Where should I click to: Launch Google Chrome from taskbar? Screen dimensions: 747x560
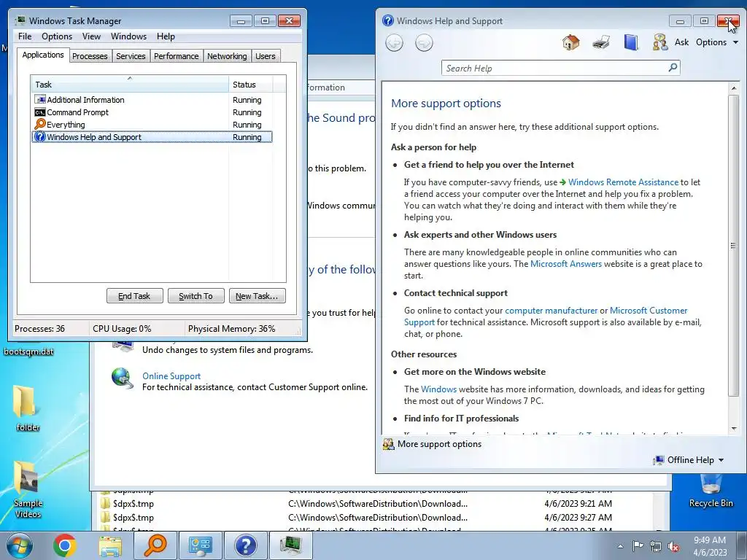coord(65,545)
